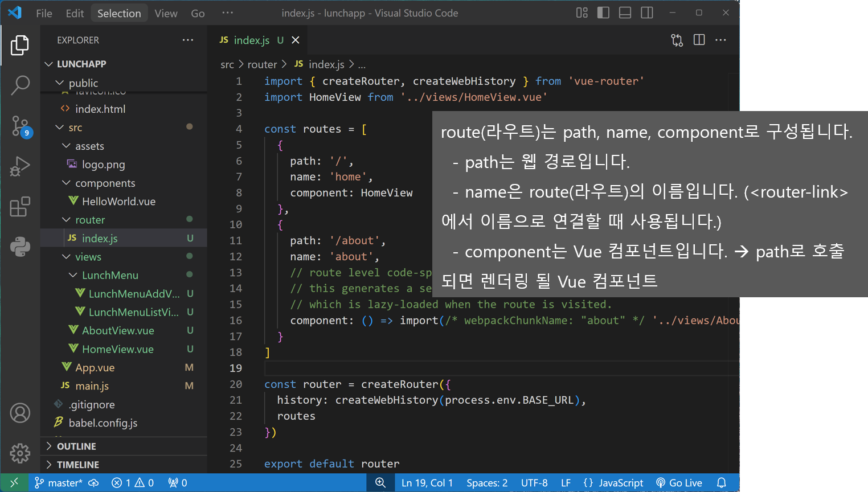Open notifications bell
Viewport: 868px width, 492px height.
722,483
